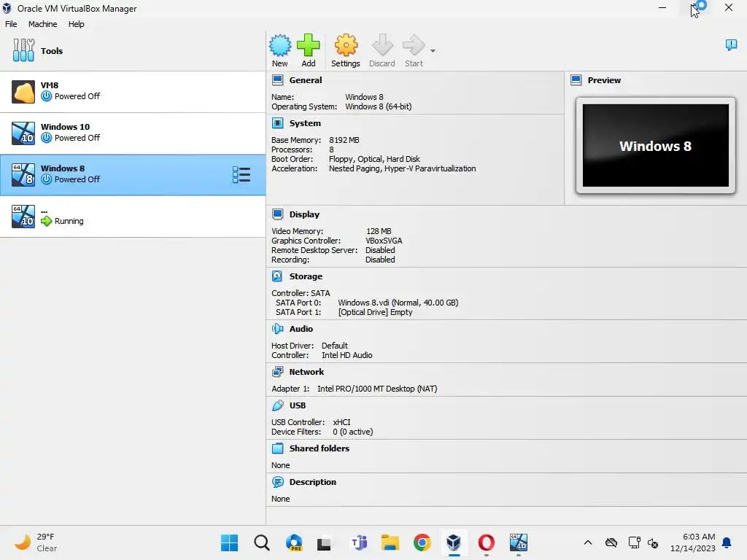Click the Adapter 1 Intel PRO/1000 value
The width and height of the screenshot is (747, 560).
click(x=377, y=389)
